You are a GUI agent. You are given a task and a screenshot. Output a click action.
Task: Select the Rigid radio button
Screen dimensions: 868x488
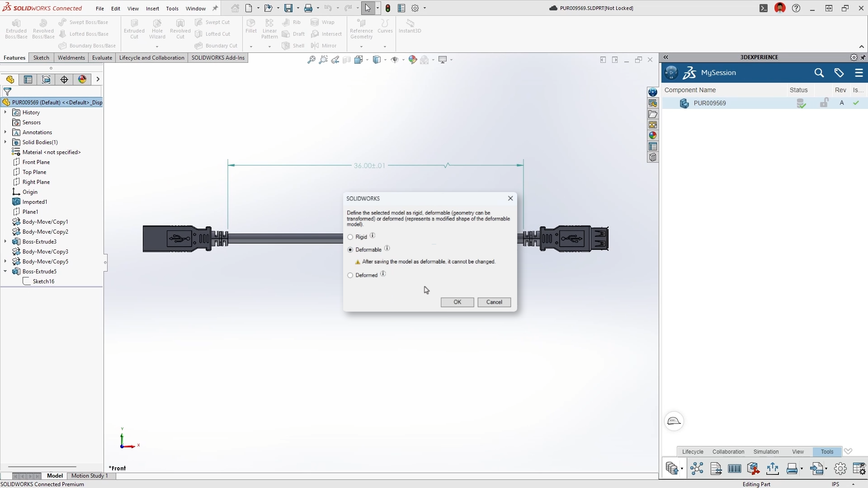(350, 237)
